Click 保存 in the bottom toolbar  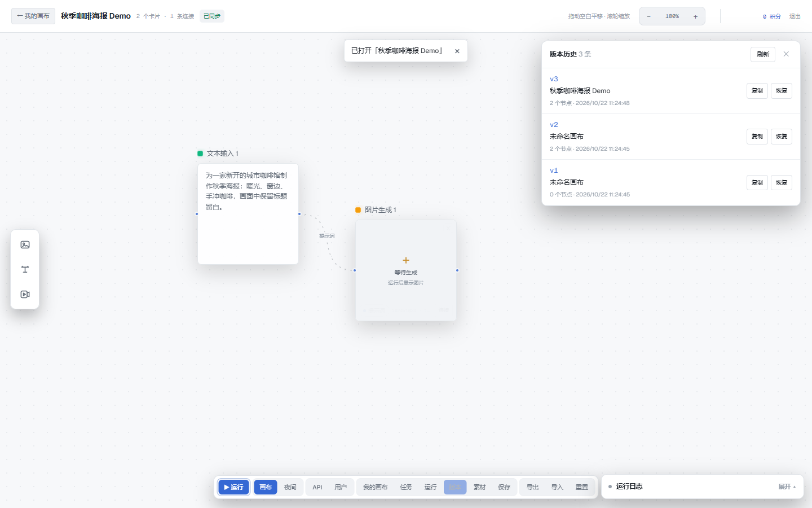point(504,487)
